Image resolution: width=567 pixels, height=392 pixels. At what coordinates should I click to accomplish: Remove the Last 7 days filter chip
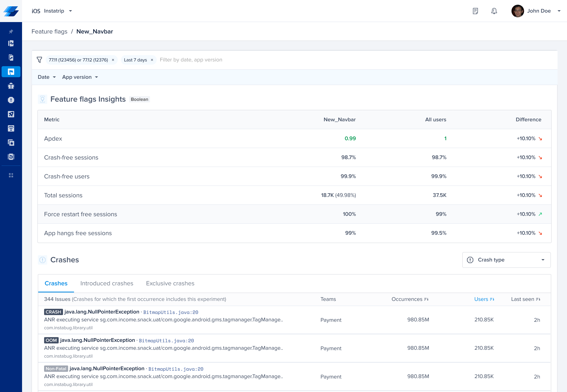click(x=152, y=60)
